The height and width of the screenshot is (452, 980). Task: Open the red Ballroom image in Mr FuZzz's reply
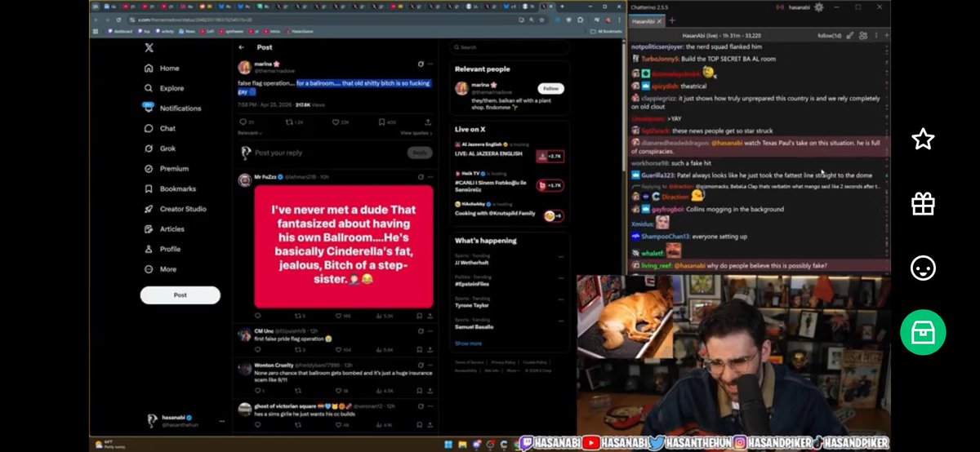(344, 246)
